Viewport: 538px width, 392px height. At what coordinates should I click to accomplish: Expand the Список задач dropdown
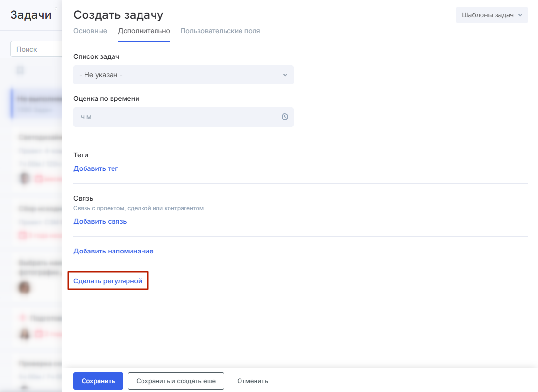coord(183,75)
